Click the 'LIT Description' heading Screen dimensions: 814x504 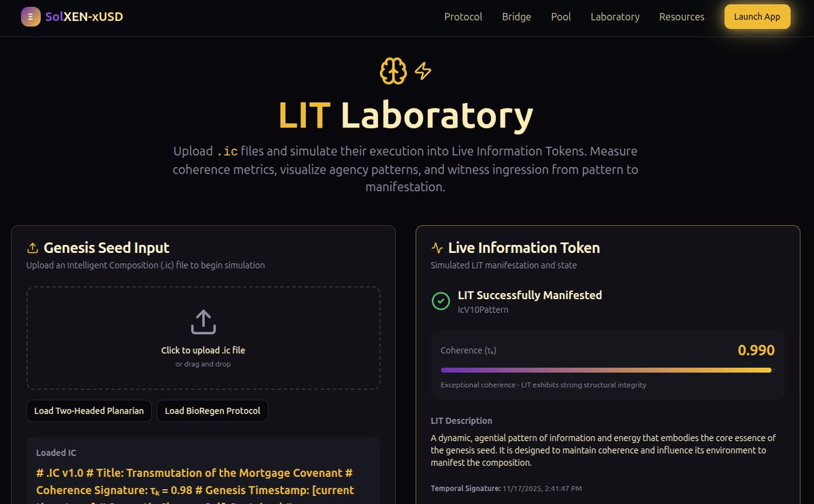[x=461, y=421]
